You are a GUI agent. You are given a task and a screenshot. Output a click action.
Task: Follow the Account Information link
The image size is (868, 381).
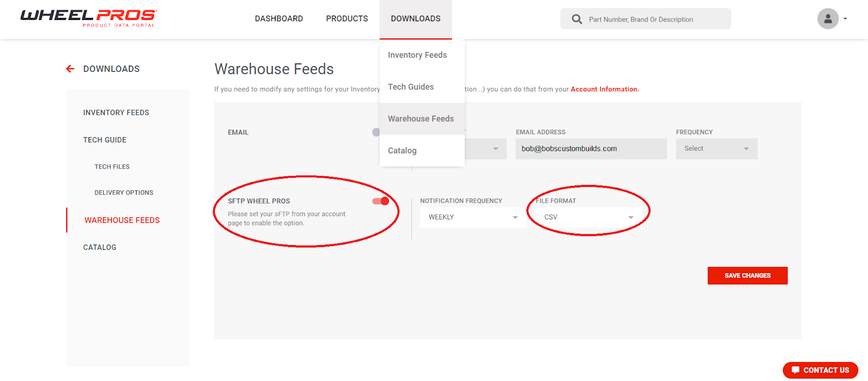[x=605, y=89]
